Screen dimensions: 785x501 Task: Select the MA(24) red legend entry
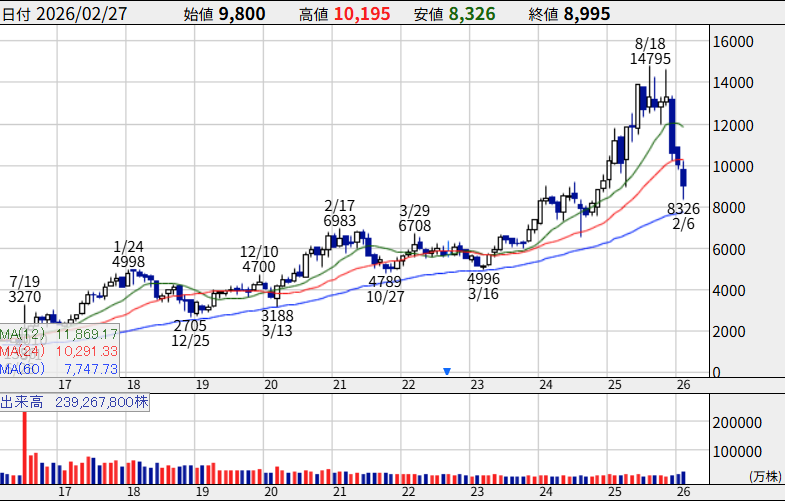coord(60,351)
